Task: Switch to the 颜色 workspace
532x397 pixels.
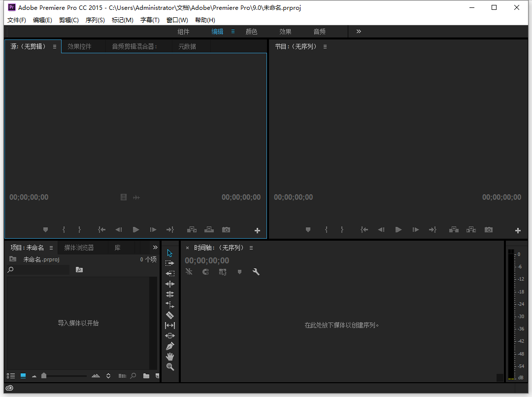Action: [x=251, y=32]
